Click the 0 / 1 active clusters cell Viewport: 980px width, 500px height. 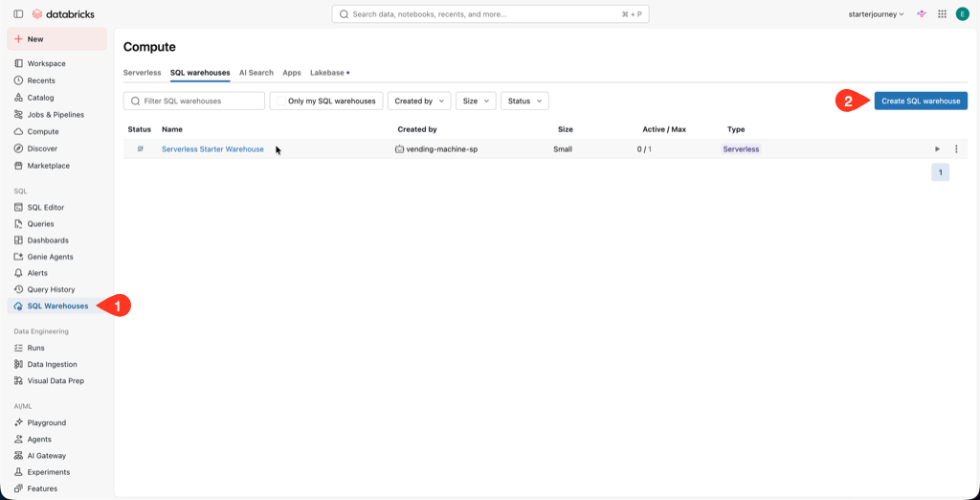[x=644, y=148]
